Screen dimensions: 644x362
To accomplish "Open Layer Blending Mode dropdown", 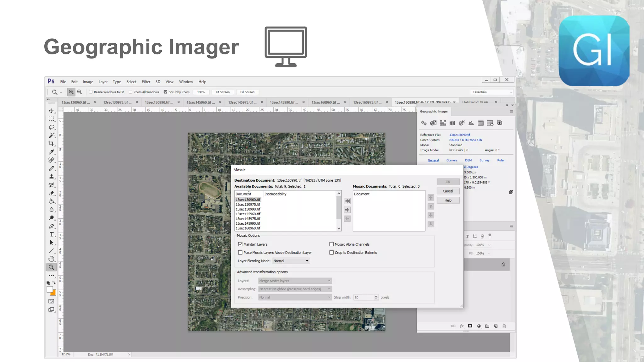I will point(291,261).
